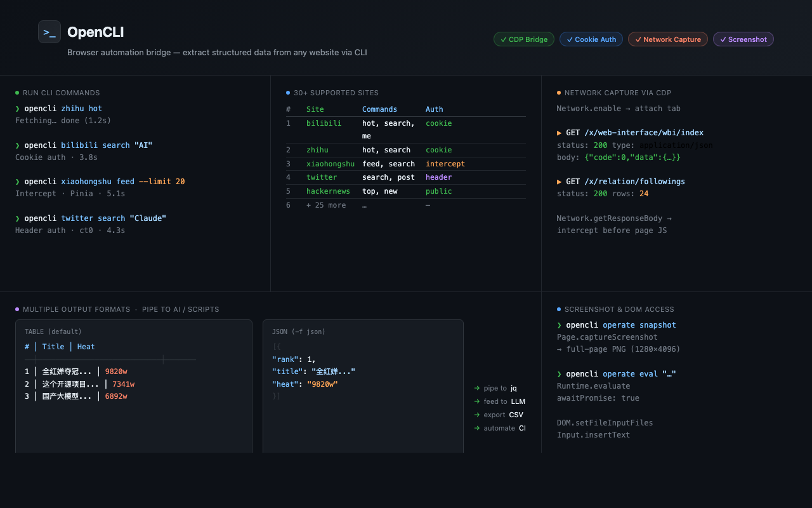Click the Input.insertText line
This screenshot has height=508, width=812.
(x=594, y=435)
